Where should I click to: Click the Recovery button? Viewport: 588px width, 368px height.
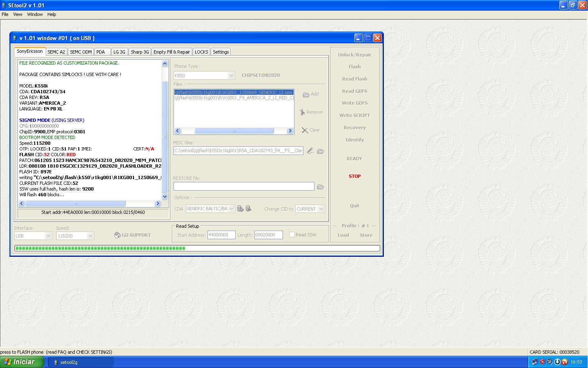click(354, 128)
